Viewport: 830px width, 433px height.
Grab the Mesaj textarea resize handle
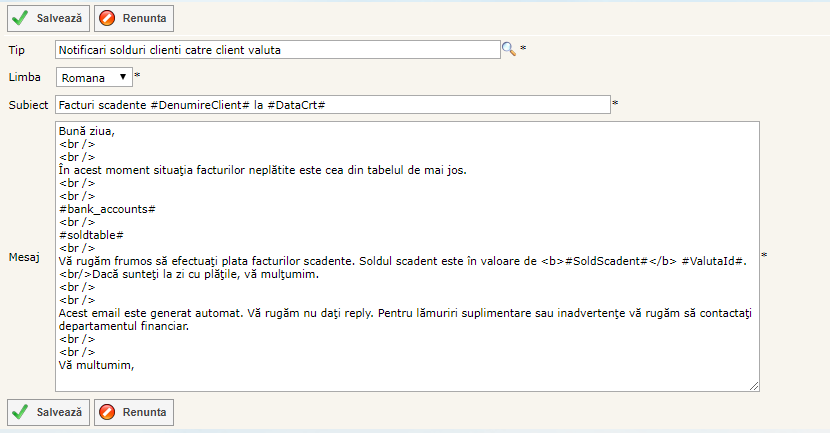click(x=754, y=386)
